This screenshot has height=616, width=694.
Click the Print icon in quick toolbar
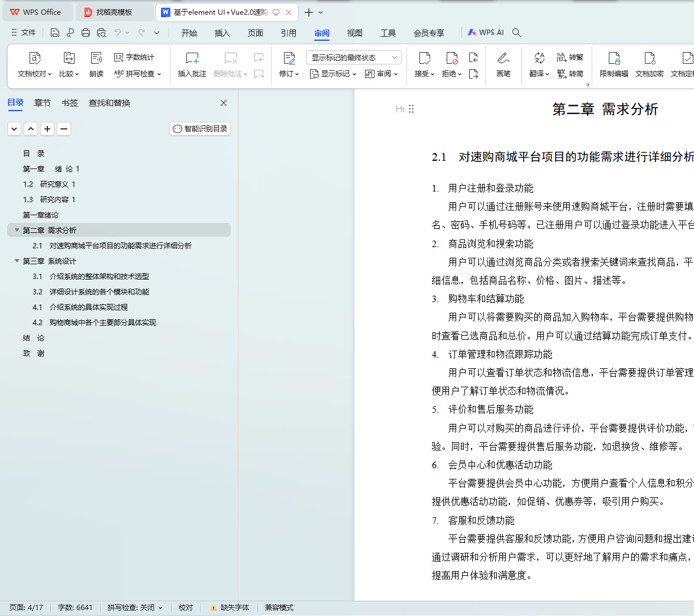86,33
